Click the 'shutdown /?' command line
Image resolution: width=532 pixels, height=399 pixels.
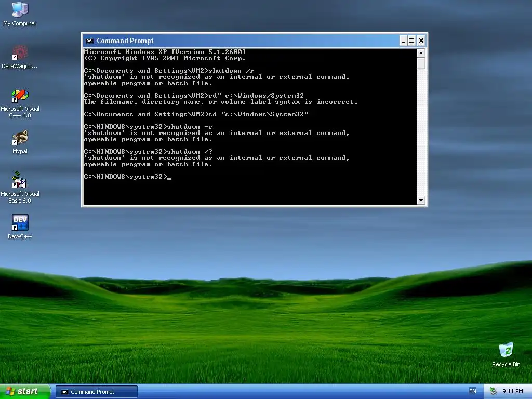point(148,152)
